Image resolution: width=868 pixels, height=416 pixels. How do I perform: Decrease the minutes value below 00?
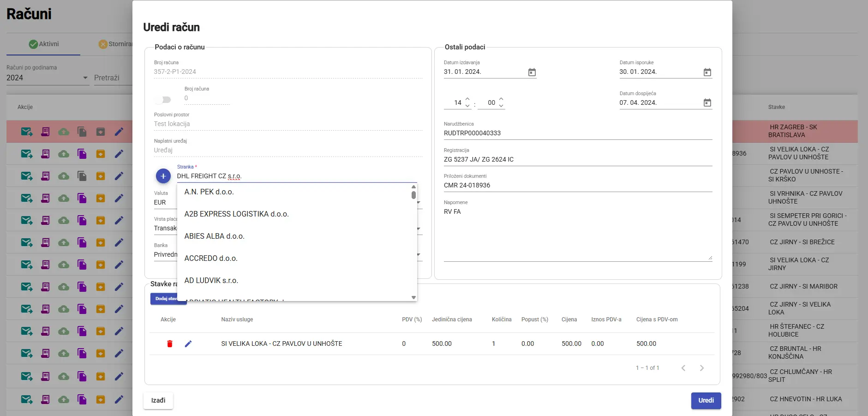501,106
